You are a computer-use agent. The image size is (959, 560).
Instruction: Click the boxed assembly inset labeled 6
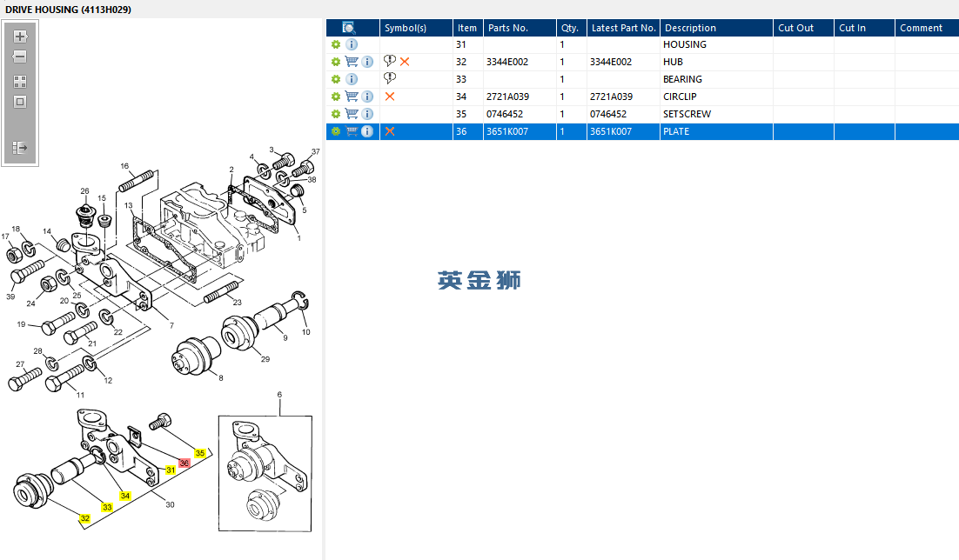pyautogui.click(x=265, y=474)
